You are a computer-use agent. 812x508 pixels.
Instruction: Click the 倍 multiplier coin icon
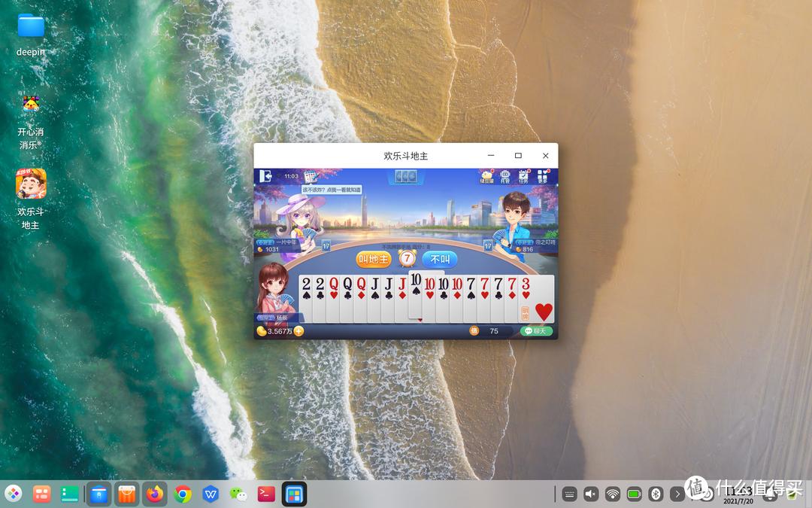click(x=476, y=330)
